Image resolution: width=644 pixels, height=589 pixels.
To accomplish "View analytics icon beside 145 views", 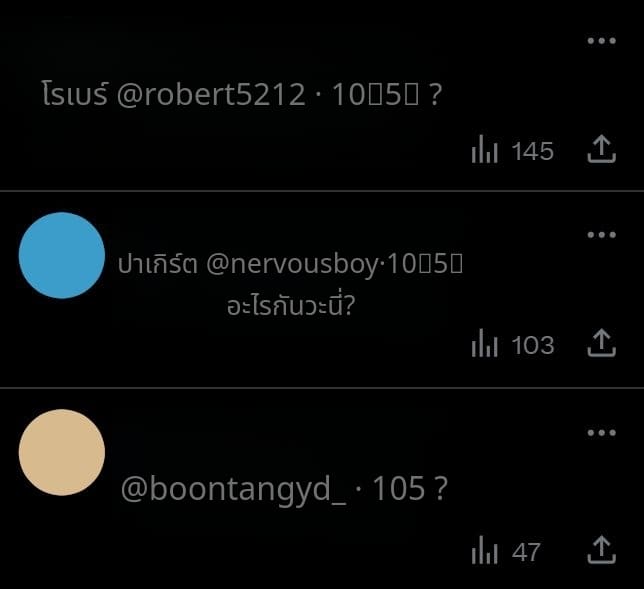I will point(485,149).
